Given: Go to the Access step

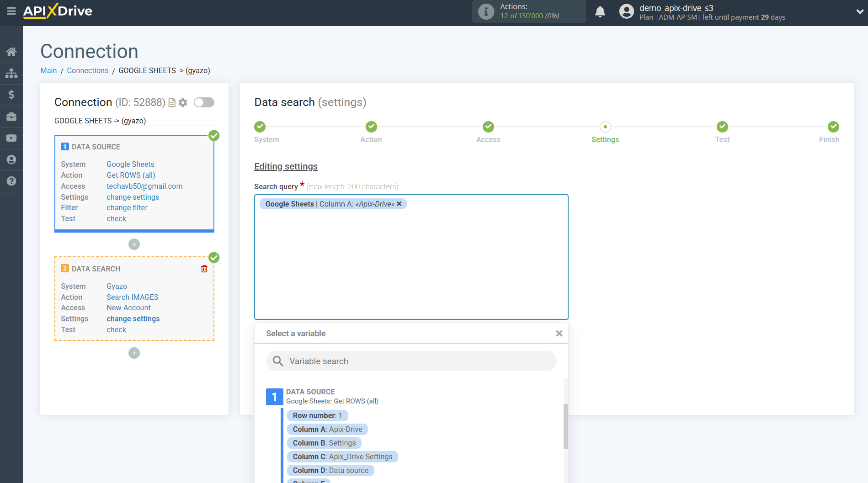Looking at the screenshot, I should [488, 127].
